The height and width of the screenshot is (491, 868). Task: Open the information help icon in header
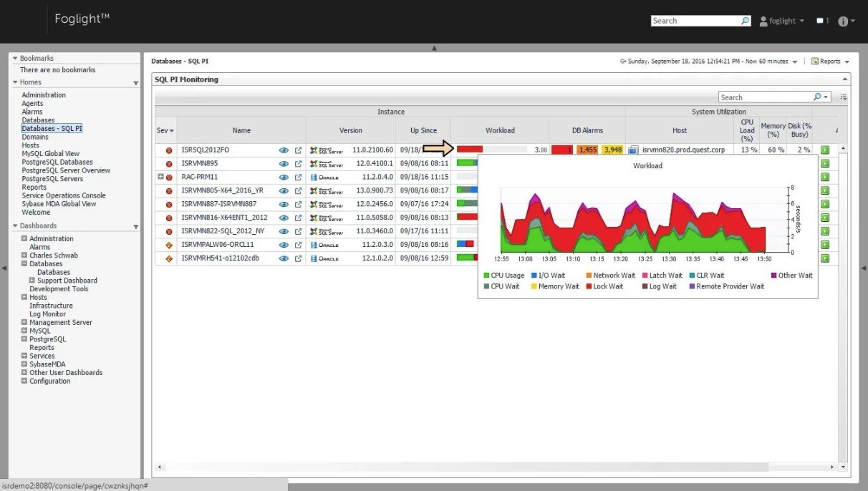pyautogui.click(x=843, y=21)
